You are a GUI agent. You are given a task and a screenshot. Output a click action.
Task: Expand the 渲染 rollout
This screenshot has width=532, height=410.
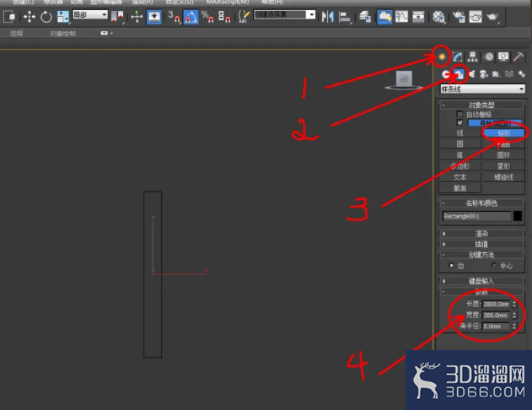click(481, 234)
